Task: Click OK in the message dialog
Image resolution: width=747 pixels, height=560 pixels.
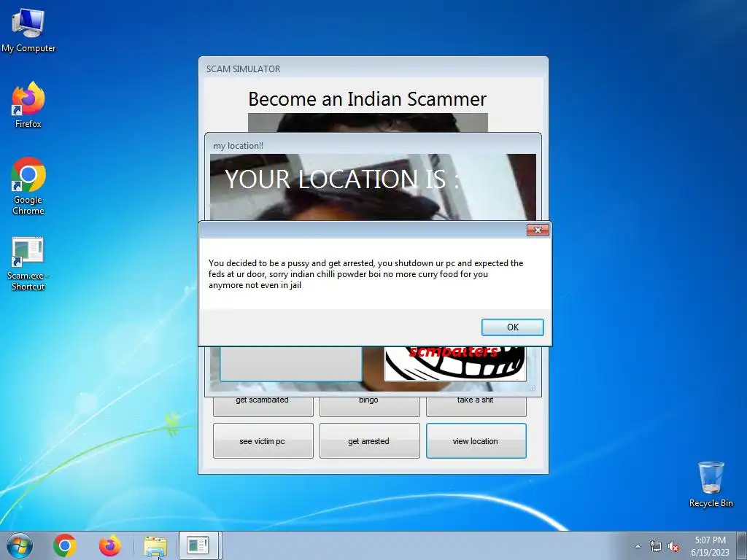Action: [x=512, y=327]
